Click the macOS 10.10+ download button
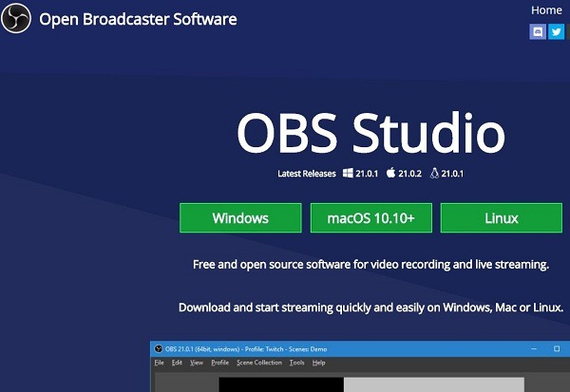The height and width of the screenshot is (392, 570). [x=371, y=218]
